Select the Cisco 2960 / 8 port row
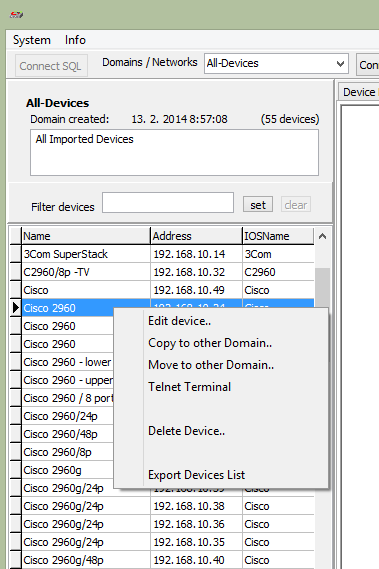This screenshot has width=379, height=569. [x=68, y=398]
